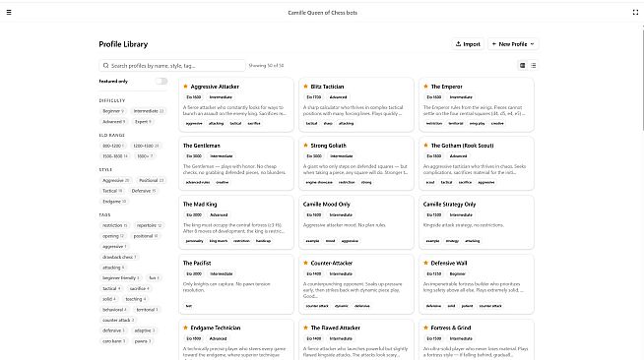Click the Import button
The image size is (644, 360).
tap(468, 44)
